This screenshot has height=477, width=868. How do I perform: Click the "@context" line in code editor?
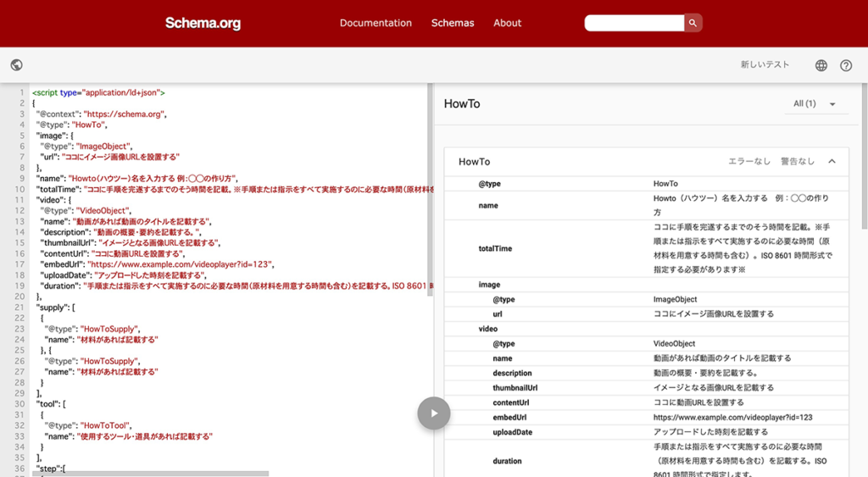tap(102, 114)
